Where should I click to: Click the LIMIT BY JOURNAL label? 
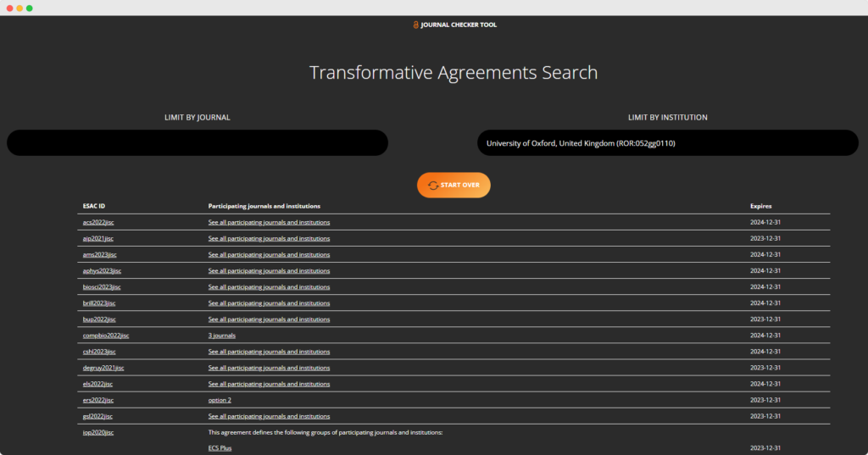(x=197, y=117)
